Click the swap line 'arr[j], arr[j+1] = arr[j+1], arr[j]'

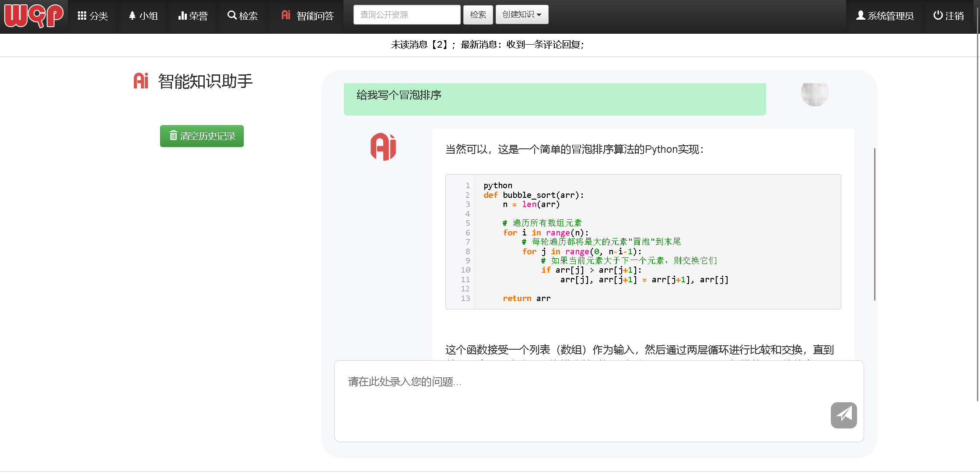tap(644, 280)
